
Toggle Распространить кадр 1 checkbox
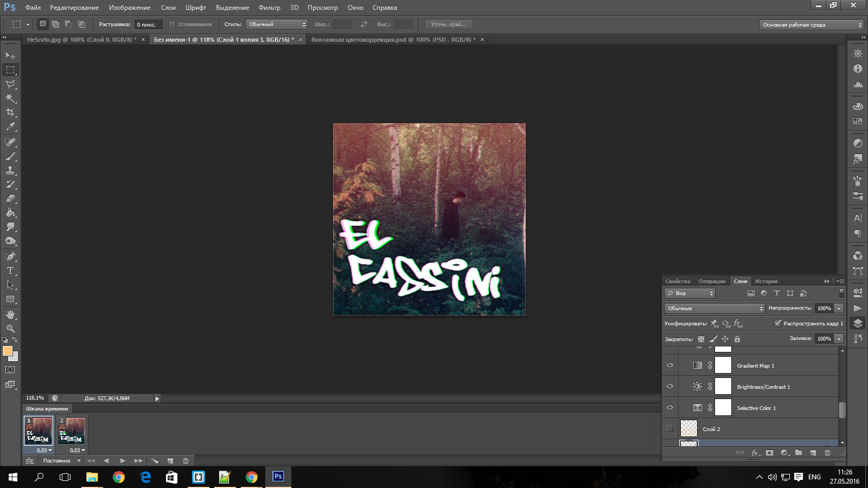pos(777,323)
